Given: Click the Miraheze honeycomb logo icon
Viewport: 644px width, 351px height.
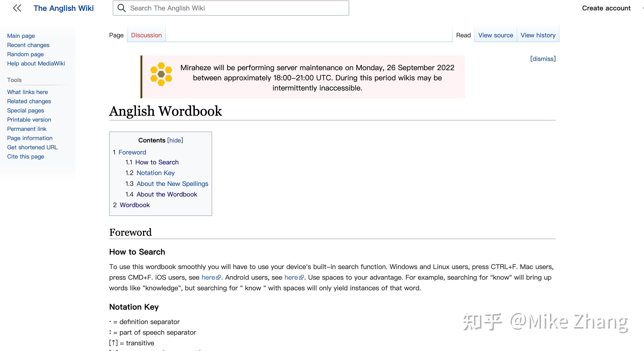Looking at the screenshot, I should pos(161,74).
